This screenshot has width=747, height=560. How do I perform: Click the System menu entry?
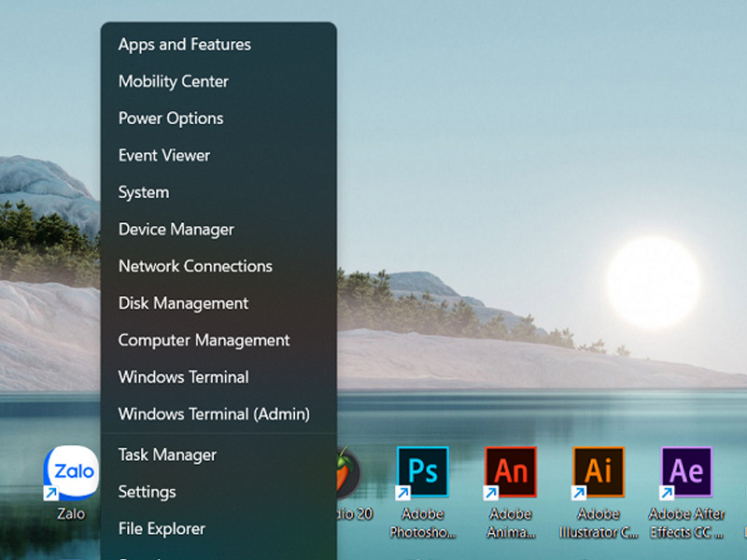[143, 192]
